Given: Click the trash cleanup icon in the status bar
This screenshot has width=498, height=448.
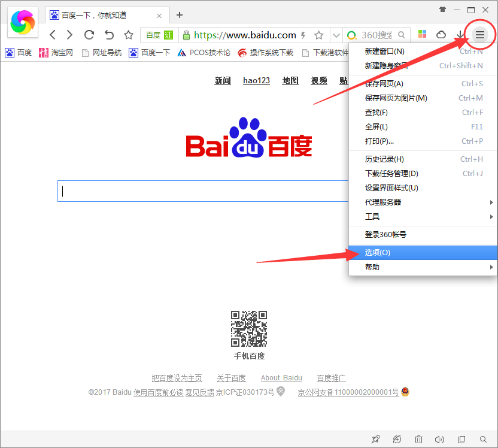Looking at the screenshot, I should 419,439.
